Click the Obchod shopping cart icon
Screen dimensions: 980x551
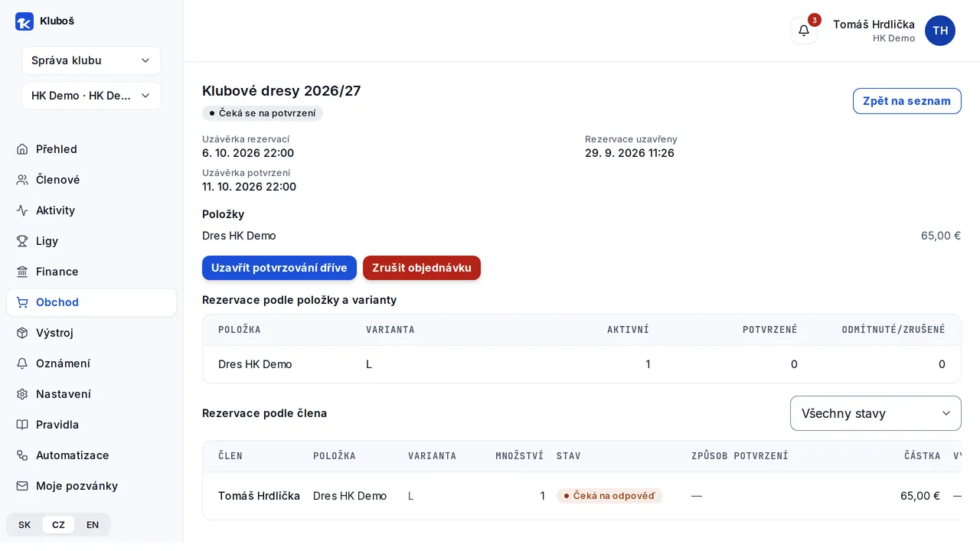22,302
